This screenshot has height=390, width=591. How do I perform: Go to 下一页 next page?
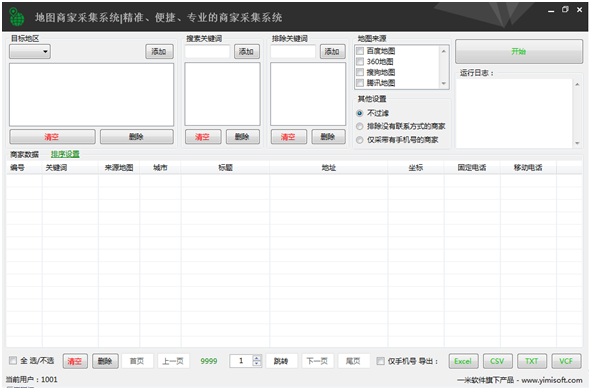(x=317, y=361)
